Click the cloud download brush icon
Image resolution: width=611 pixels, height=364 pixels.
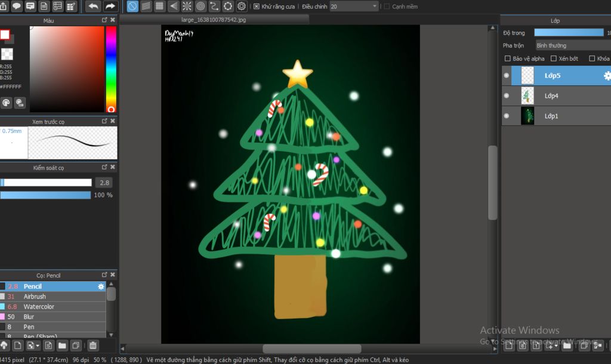4,346
